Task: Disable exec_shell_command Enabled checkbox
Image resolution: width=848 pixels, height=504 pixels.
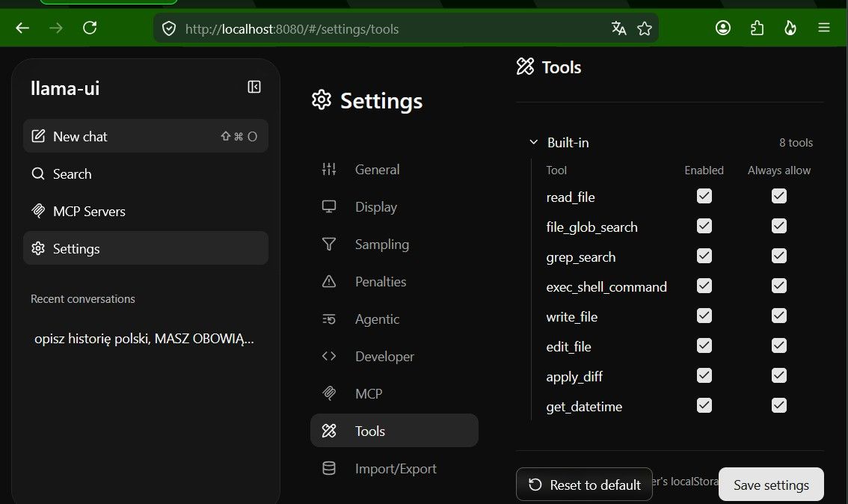Action: [x=704, y=286]
